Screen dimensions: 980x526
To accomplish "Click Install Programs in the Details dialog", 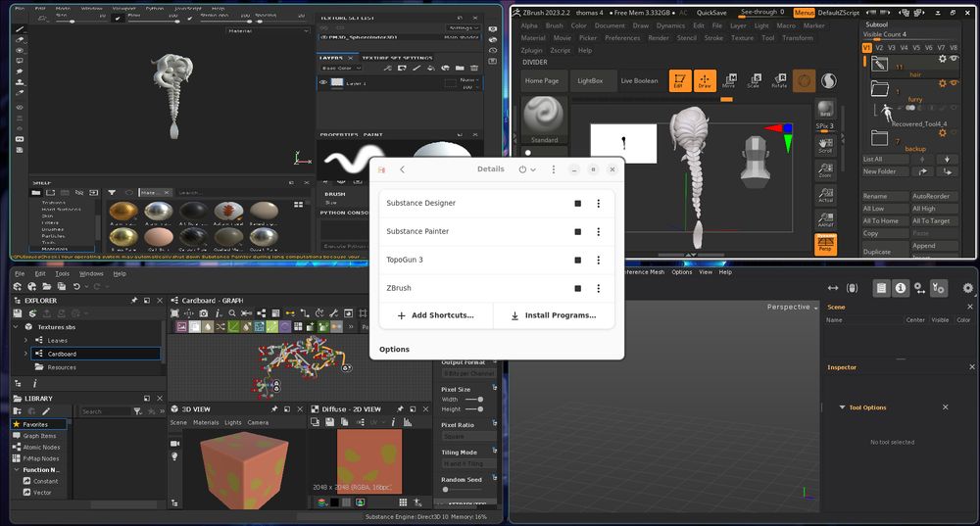I will 554,315.
